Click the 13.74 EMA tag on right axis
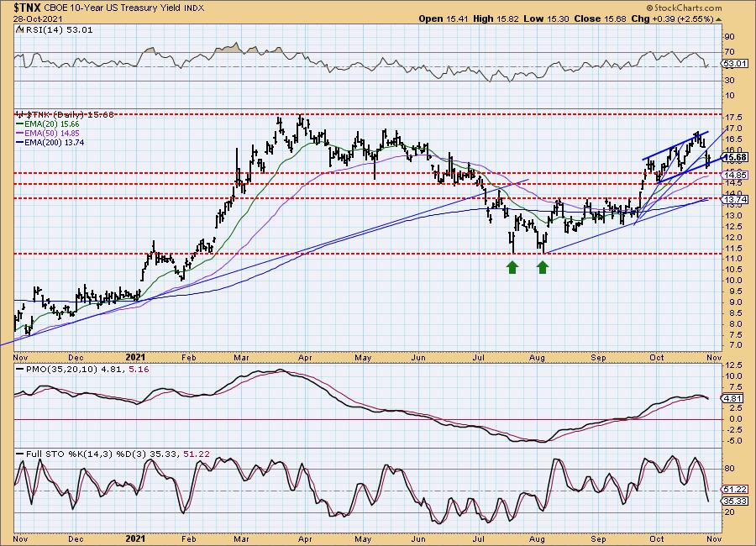Viewport: 756px width, 546px height. coord(736,200)
